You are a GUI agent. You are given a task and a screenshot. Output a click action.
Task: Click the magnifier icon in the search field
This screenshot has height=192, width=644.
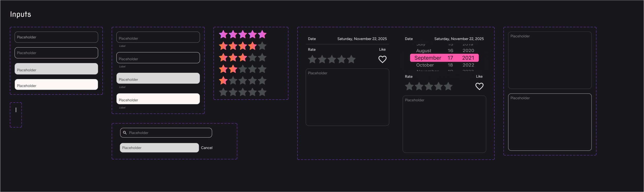point(125,133)
